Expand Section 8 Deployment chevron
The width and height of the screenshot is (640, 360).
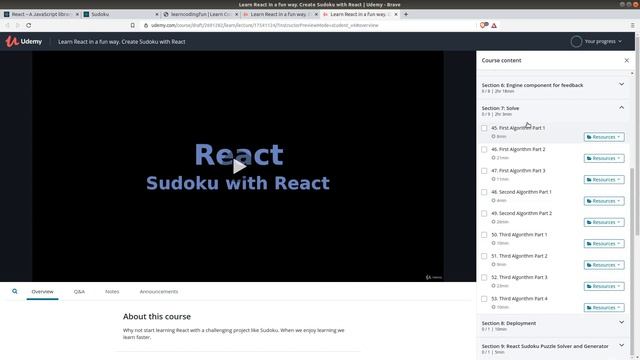(x=621, y=322)
